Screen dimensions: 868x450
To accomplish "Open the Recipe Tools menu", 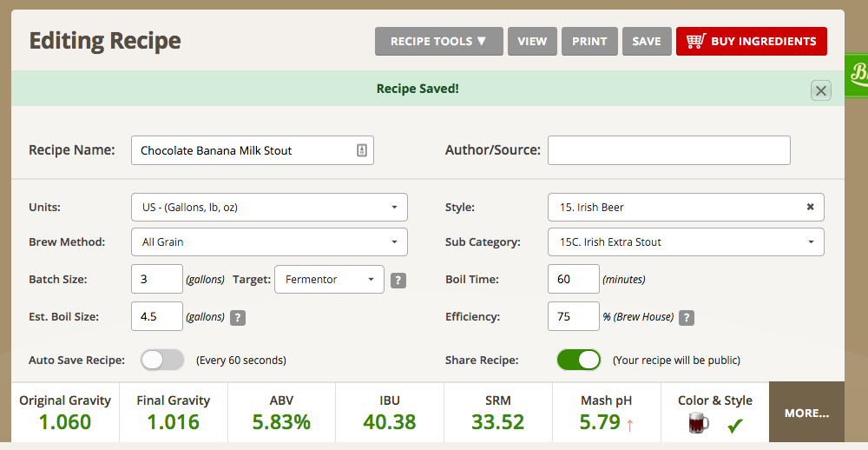I will pos(438,41).
